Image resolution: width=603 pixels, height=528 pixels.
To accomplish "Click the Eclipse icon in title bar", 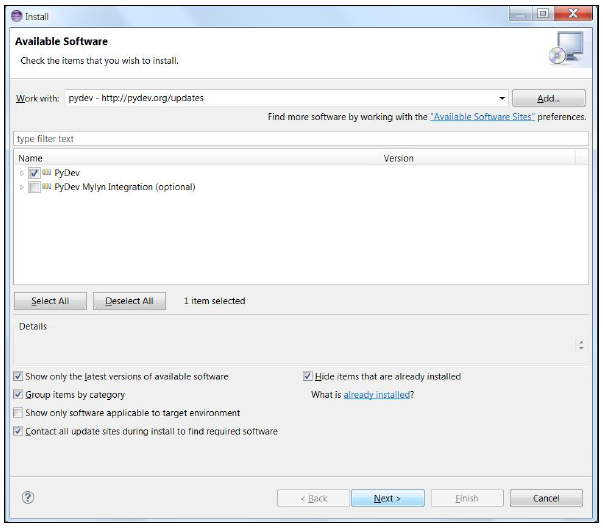I will [17, 16].
